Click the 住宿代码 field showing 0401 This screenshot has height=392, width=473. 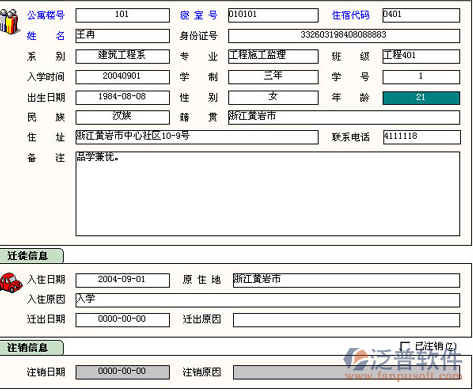(x=421, y=15)
